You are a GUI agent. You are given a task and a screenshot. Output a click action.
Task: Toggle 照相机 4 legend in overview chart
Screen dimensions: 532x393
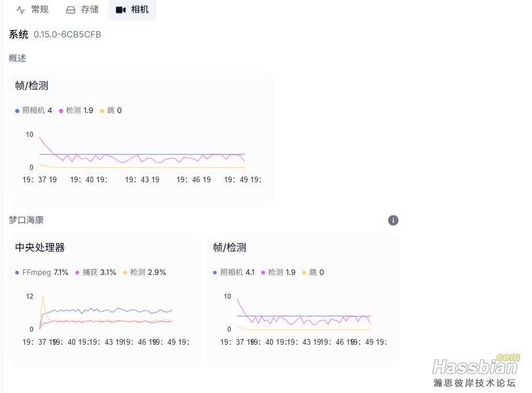pos(34,111)
